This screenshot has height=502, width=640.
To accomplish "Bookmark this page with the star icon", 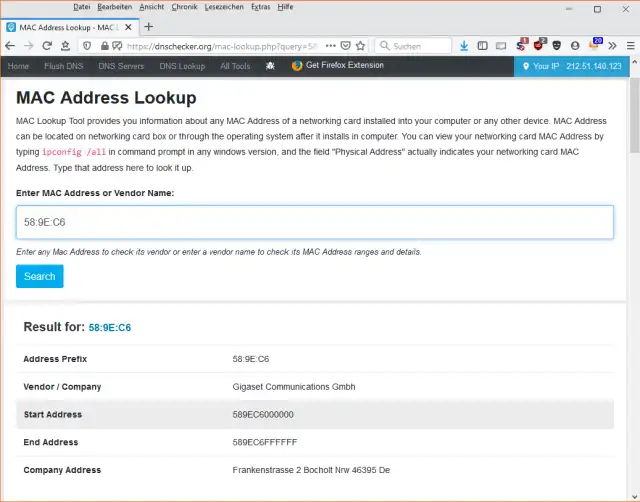I will point(360,46).
